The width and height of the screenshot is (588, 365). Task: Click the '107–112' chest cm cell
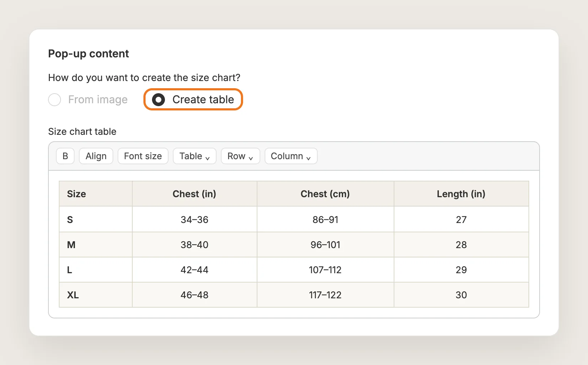coord(326,270)
